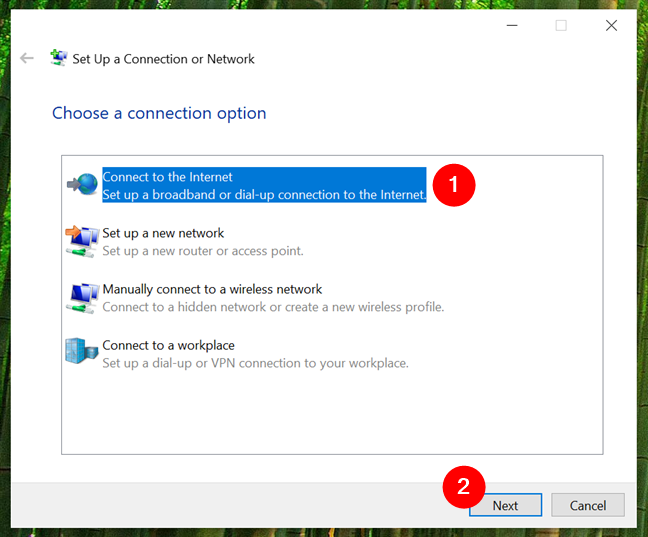Click 'Connect to a hidden network' description
This screenshot has width=648, height=537.
[x=273, y=307]
